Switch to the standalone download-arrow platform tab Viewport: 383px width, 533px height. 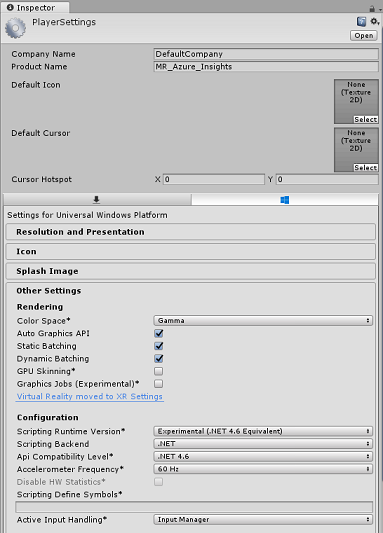tap(97, 200)
